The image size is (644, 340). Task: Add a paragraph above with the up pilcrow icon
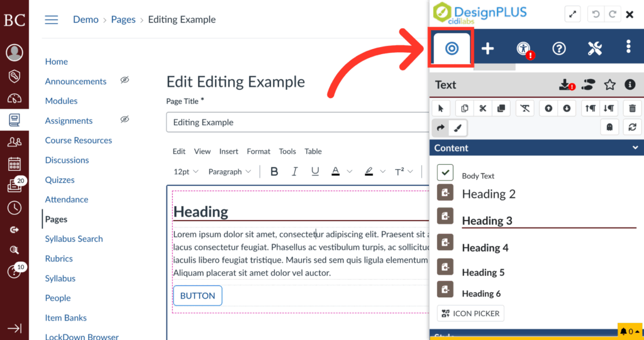click(x=590, y=108)
